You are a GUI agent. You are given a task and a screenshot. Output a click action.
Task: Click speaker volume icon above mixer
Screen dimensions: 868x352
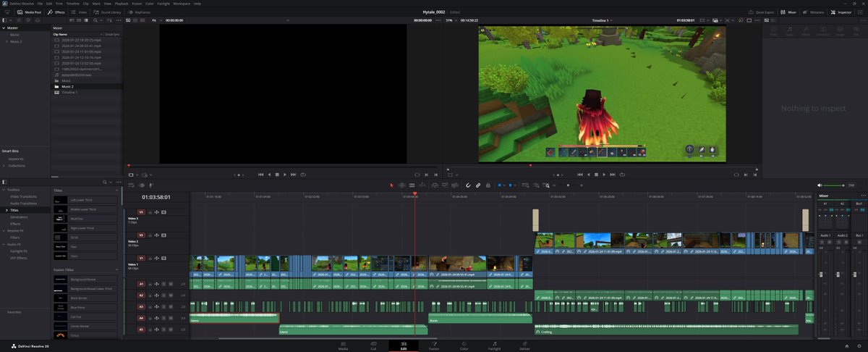coord(821,185)
